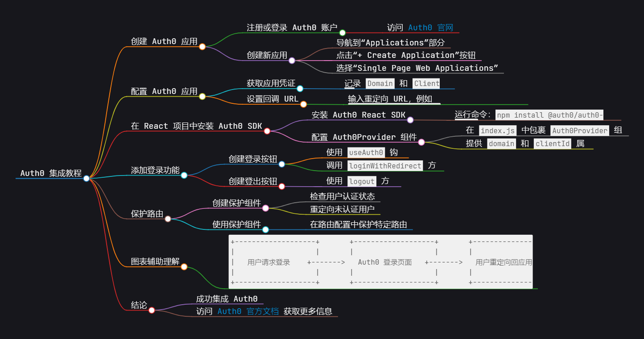Click the 在路由配置中保护特定路由 leaf text
Image resolution: width=644 pixels, height=339 pixels.
pos(359,225)
